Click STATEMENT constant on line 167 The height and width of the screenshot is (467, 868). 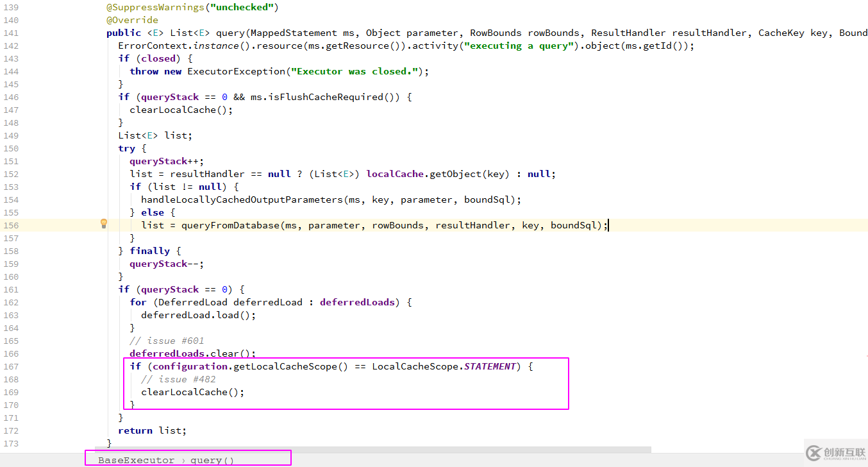[x=490, y=366]
